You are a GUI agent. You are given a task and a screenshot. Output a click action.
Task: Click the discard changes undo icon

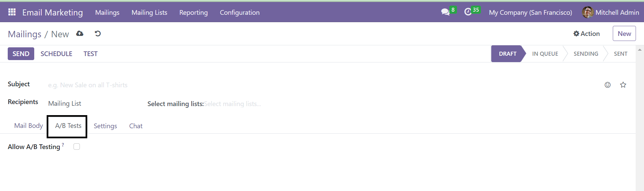[98, 34]
